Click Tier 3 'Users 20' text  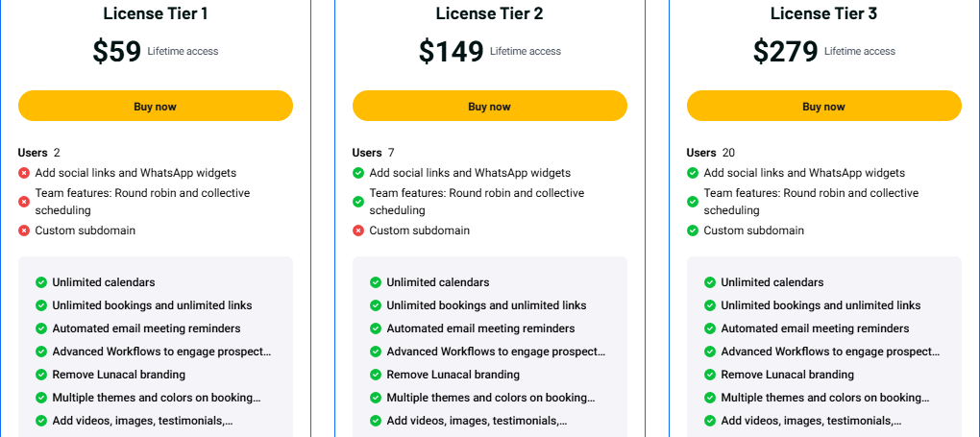(x=710, y=153)
